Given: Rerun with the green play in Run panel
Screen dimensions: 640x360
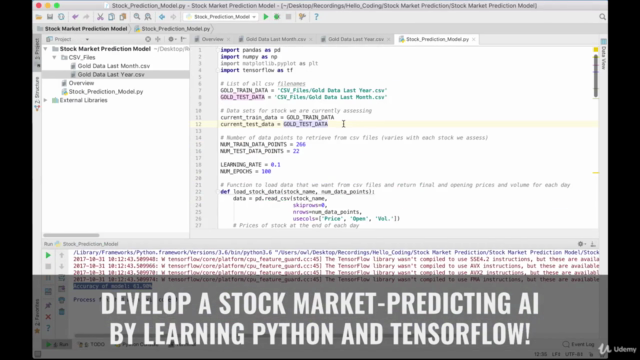Looking at the screenshot, I should point(48,255).
